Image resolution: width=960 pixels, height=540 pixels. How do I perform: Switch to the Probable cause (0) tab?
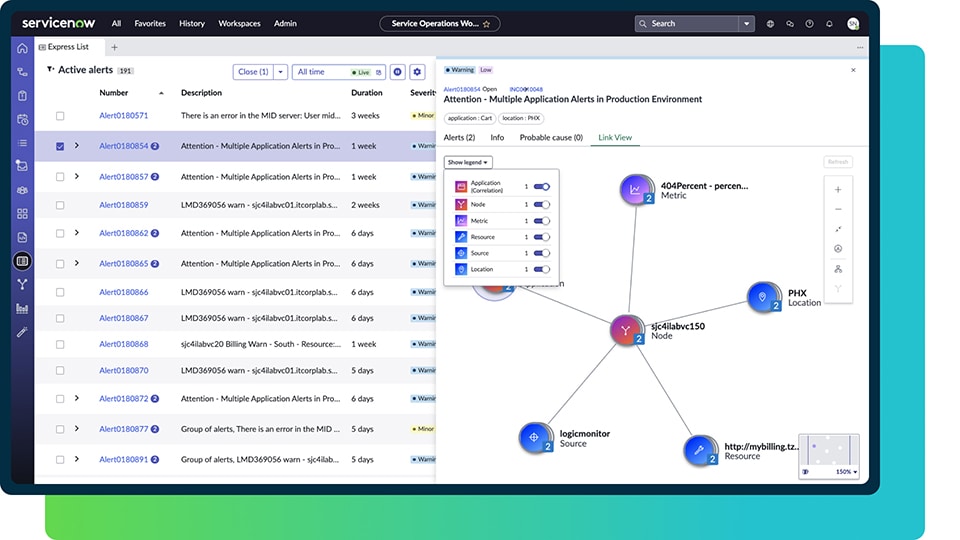coord(551,138)
